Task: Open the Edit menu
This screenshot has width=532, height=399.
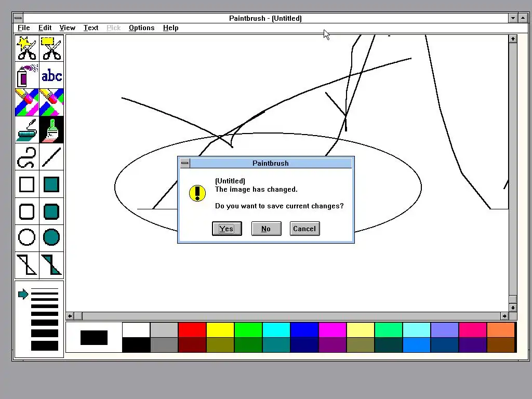Action: point(45,28)
